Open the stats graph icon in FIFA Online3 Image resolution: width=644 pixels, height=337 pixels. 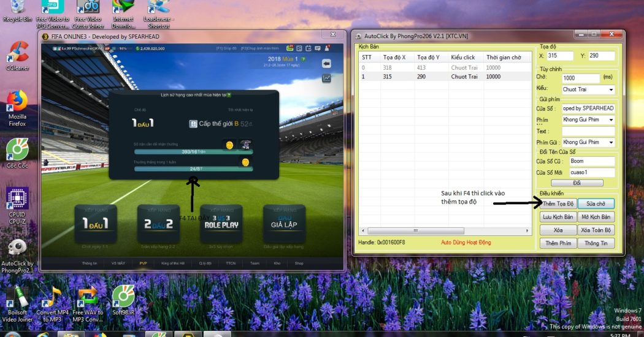point(326,78)
